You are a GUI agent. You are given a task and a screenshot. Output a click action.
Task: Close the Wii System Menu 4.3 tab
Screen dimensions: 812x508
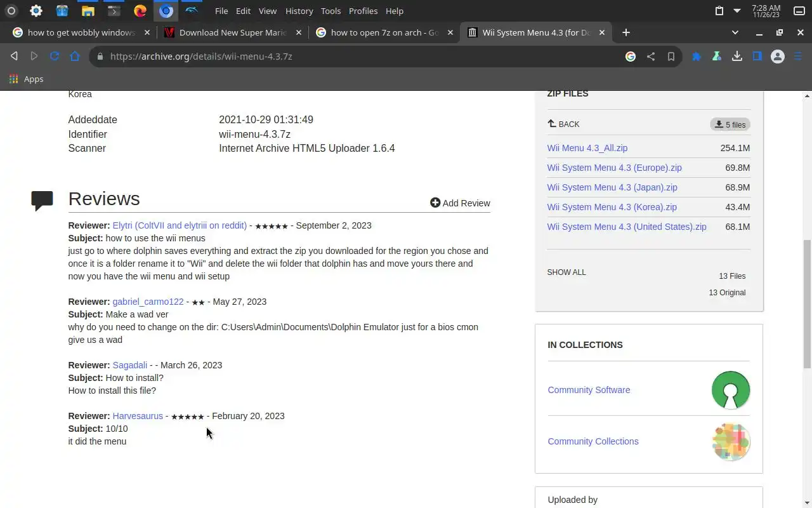click(x=602, y=32)
